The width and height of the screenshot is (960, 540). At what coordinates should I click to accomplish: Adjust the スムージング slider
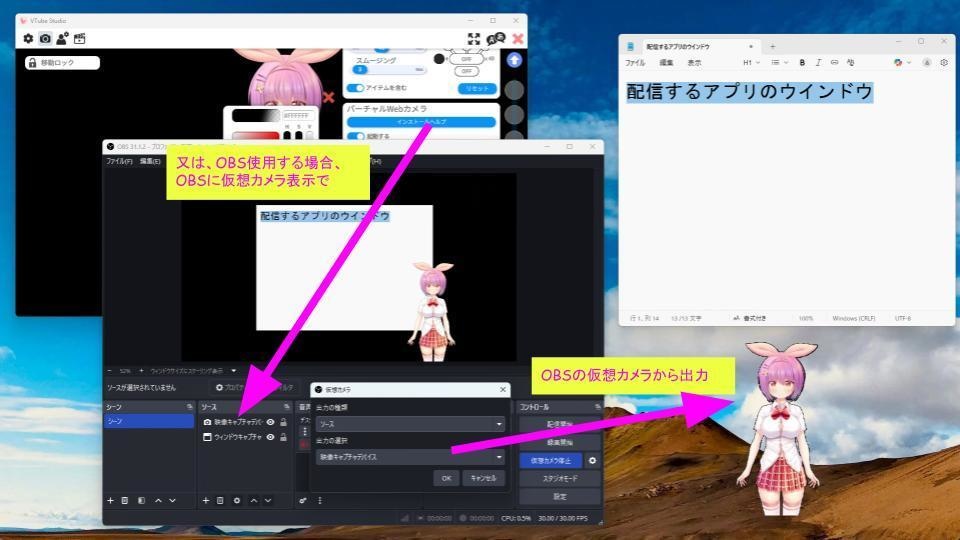coord(388,70)
